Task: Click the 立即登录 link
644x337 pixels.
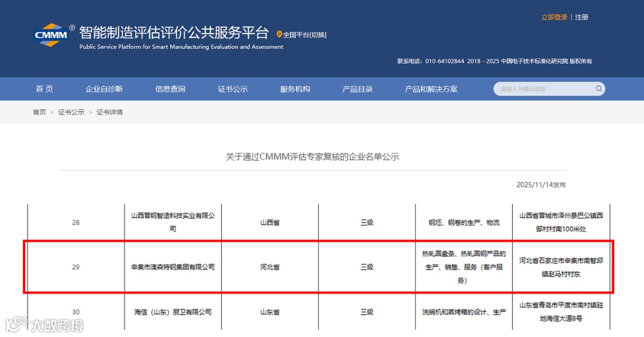Action: (x=554, y=17)
